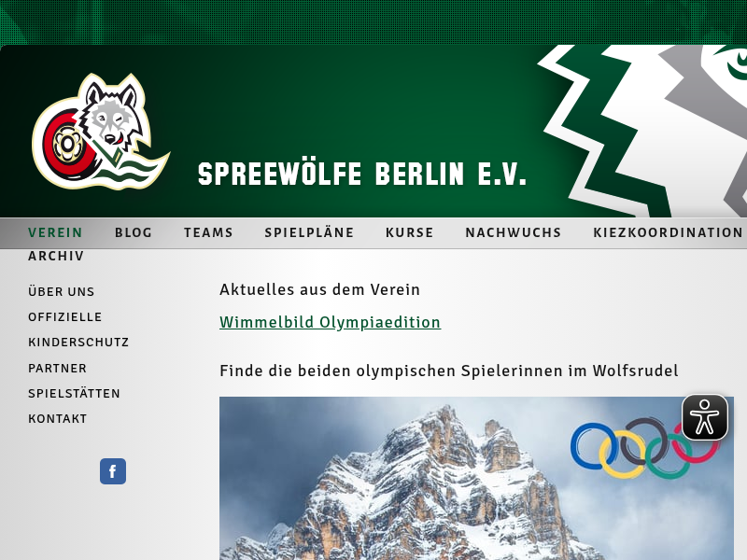Open the Kontakt page link
Viewport: 747px width, 560px height.
[58, 419]
